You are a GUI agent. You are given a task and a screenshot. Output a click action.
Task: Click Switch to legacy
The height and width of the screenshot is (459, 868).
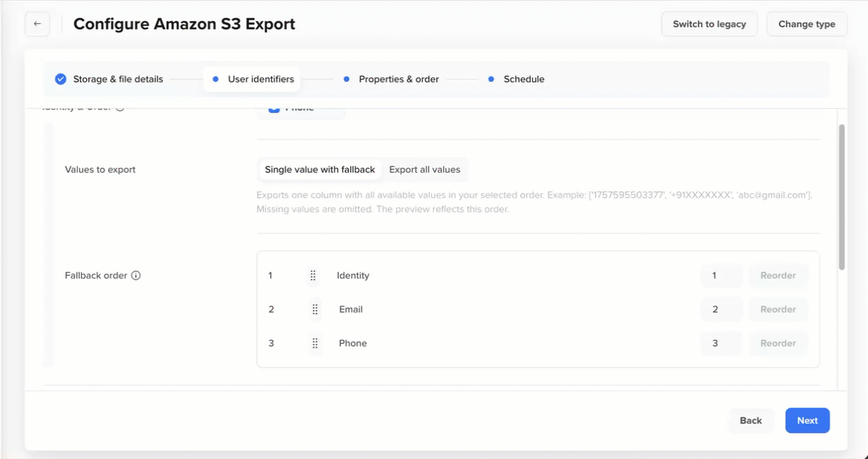click(x=709, y=23)
